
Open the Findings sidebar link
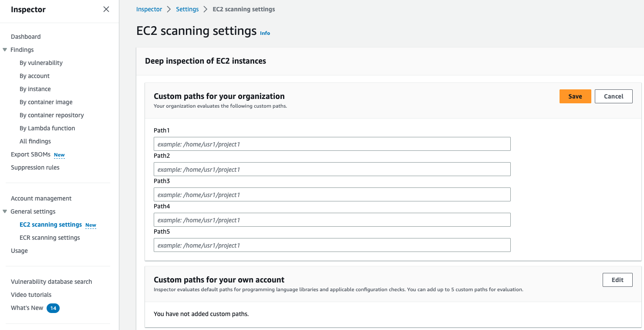22,50
